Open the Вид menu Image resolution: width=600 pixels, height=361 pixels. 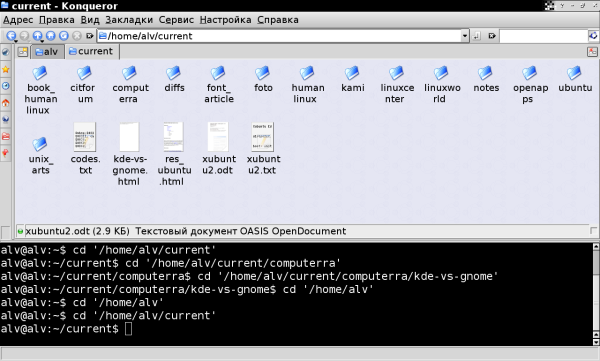click(x=90, y=20)
